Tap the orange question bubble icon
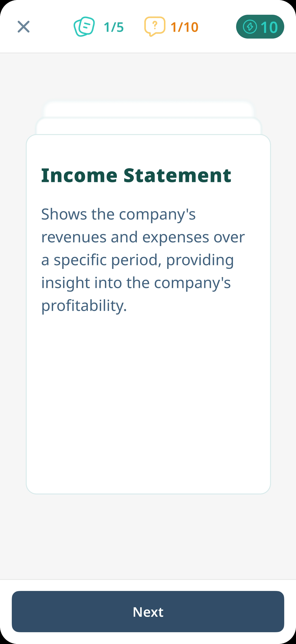This screenshot has height=644, width=296. click(155, 27)
